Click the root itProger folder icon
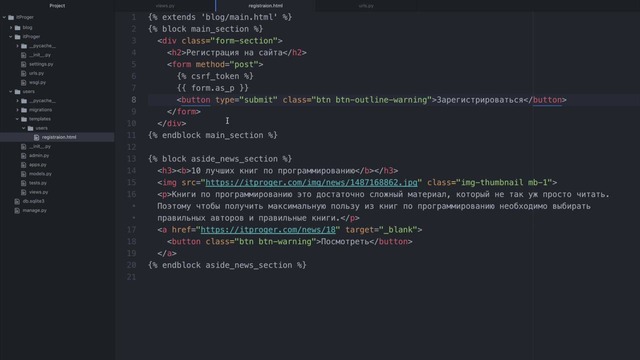 11,17
